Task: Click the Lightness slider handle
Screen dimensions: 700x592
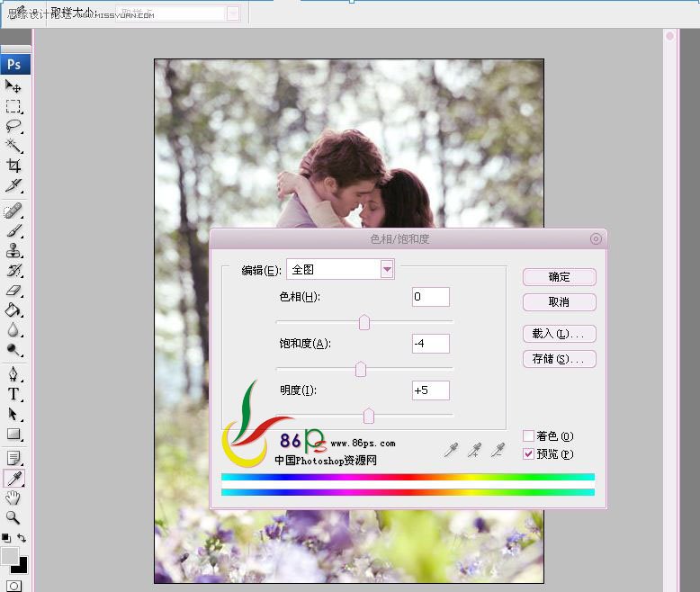Action: (x=368, y=416)
